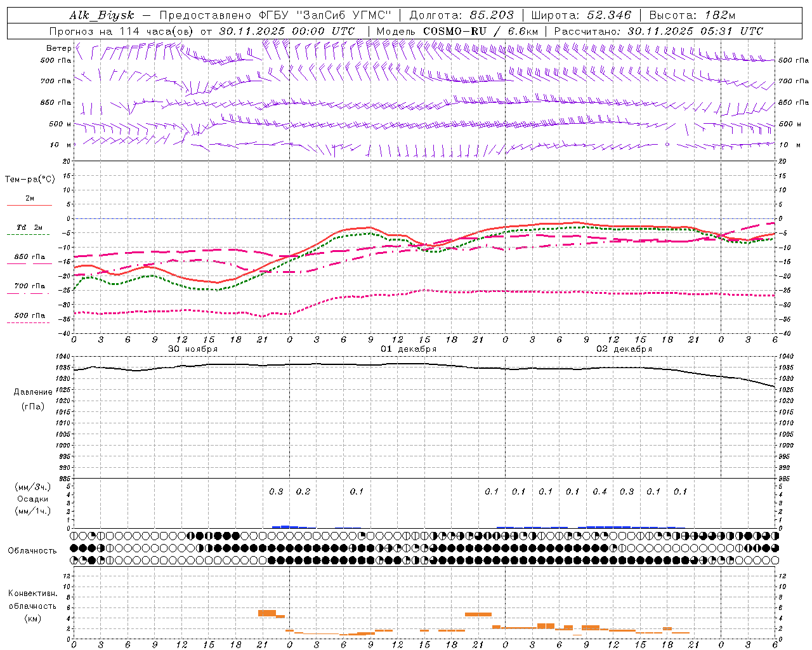
Task: Click the (мм/3ч.) units label
Action: pos(33,487)
